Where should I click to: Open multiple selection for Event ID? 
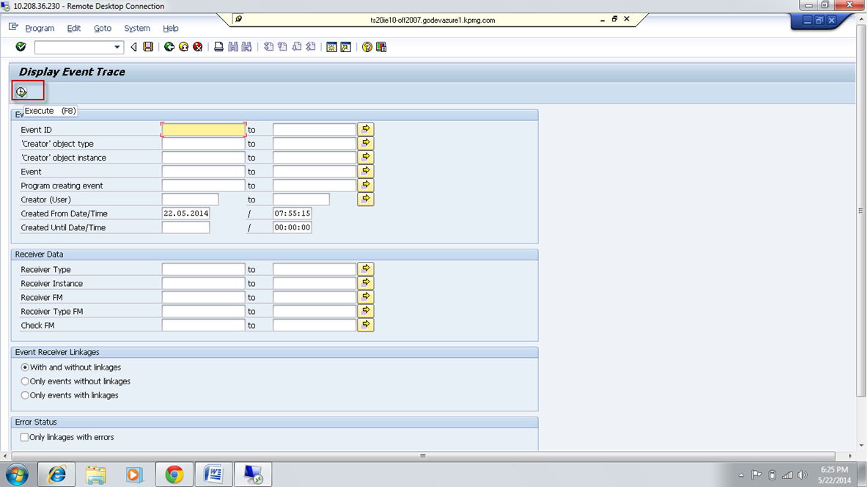(x=365, y=129)
